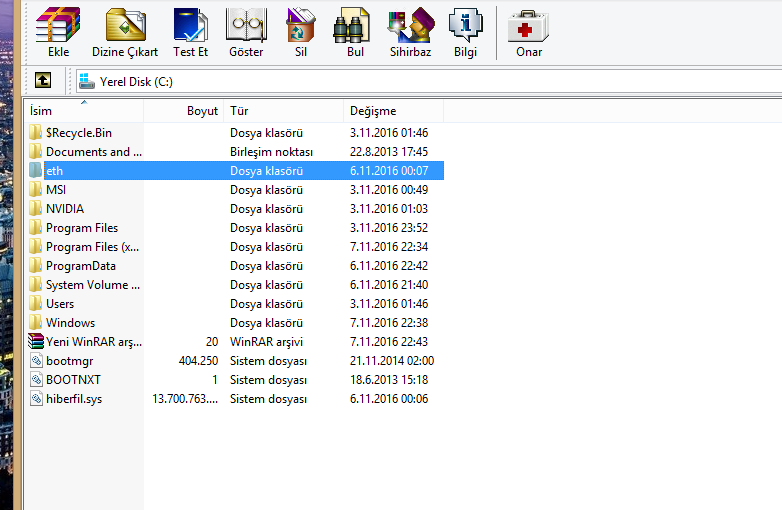
Task: Select the NVIDIA folder icon
Action: (35, 208)
